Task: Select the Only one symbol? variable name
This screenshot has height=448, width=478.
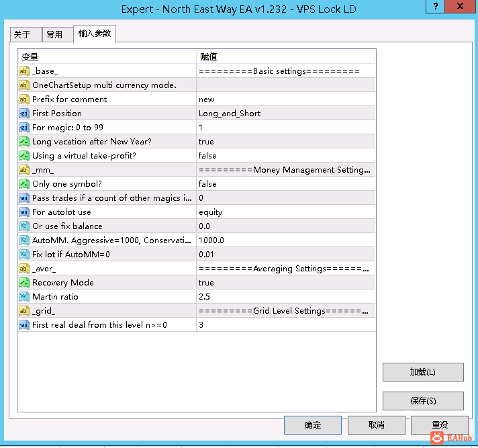Action: click(x=67, y=184)
